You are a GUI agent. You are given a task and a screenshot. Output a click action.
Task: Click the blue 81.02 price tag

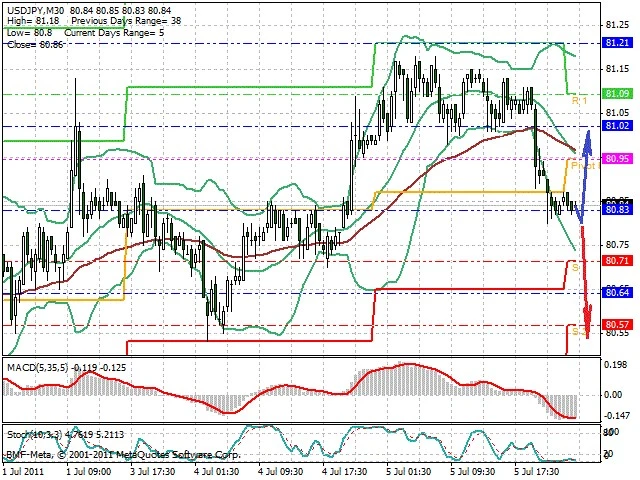click(x=618, y=125)
